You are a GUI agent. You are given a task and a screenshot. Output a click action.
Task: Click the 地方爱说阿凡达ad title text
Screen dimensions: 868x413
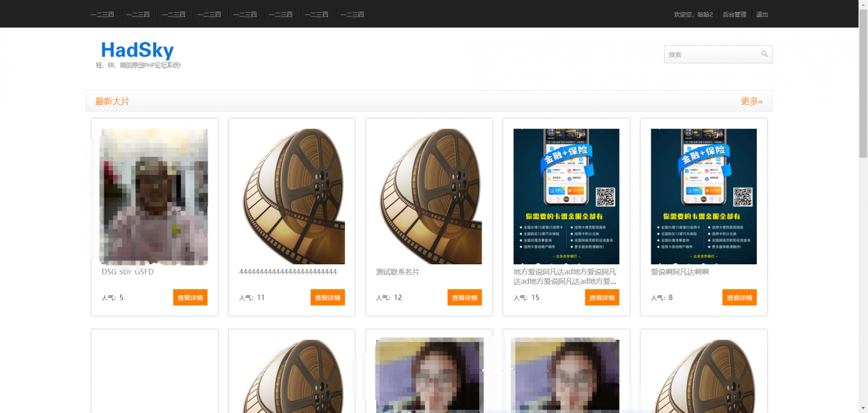click(x=566, y=276)
